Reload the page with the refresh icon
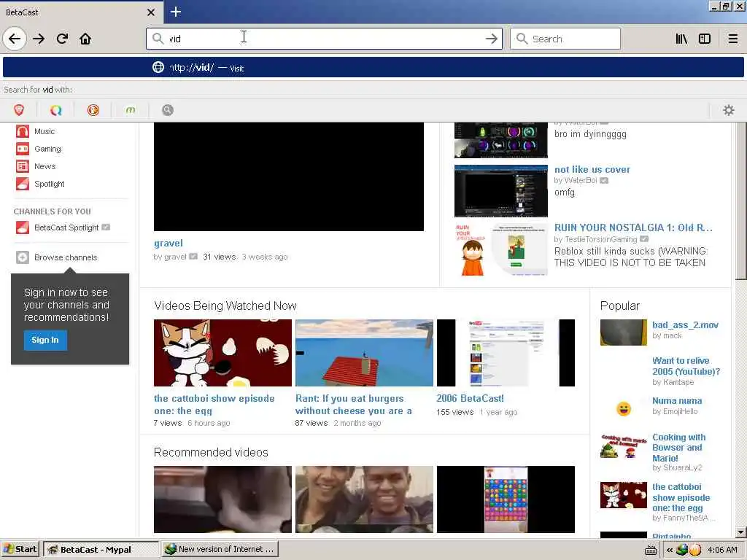The height and width of the screenshot is (560, 747). tap(62, 39)
